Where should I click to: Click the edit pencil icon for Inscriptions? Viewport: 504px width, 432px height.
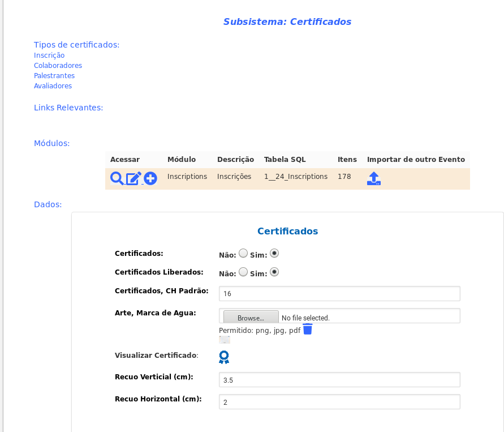tap(133, 178)
